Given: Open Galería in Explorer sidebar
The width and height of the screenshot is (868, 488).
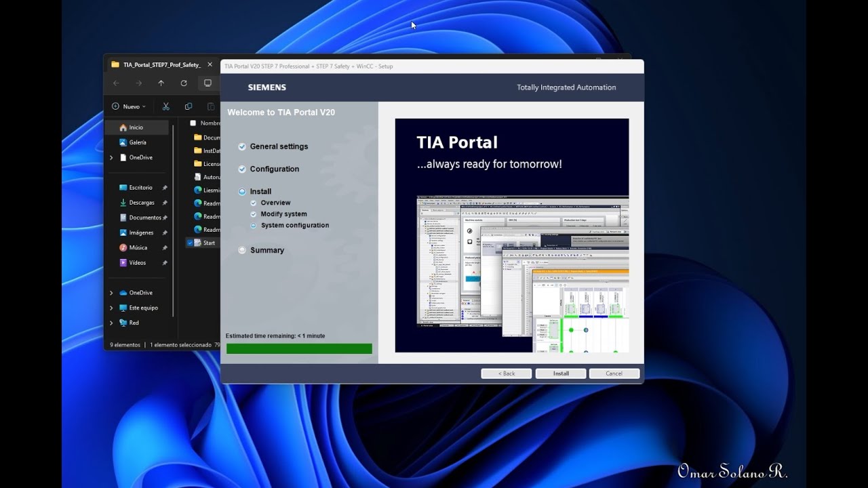Looking at the screenshot, I should [x=134, y=142].
